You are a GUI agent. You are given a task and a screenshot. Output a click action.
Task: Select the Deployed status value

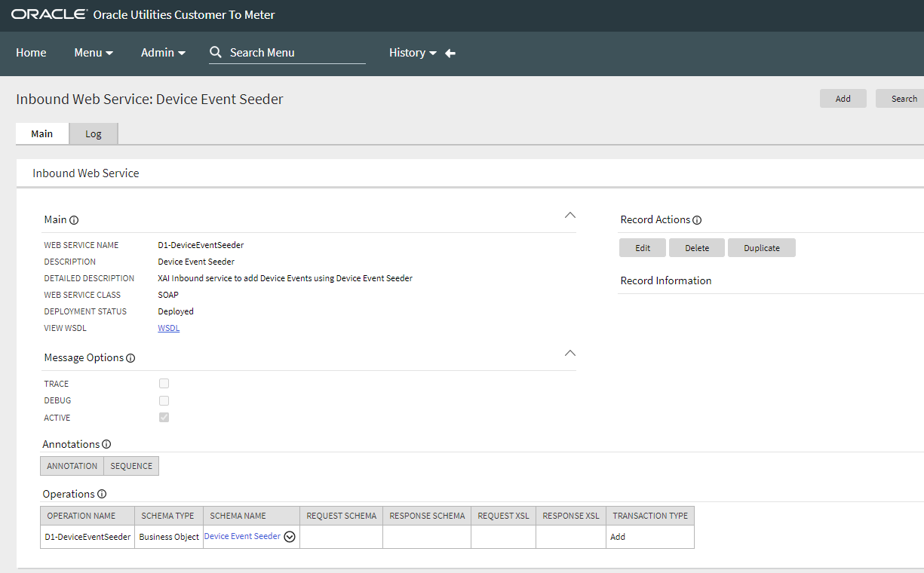176,311
